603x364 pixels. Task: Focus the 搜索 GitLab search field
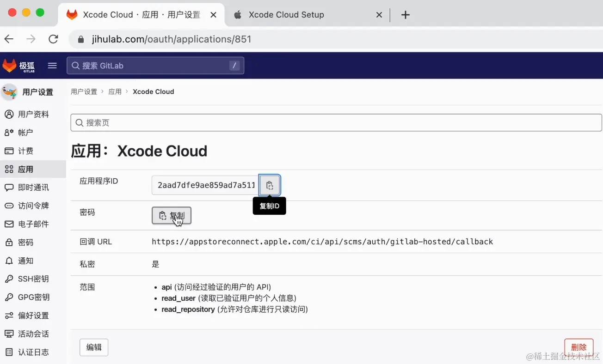click(155, 66)
